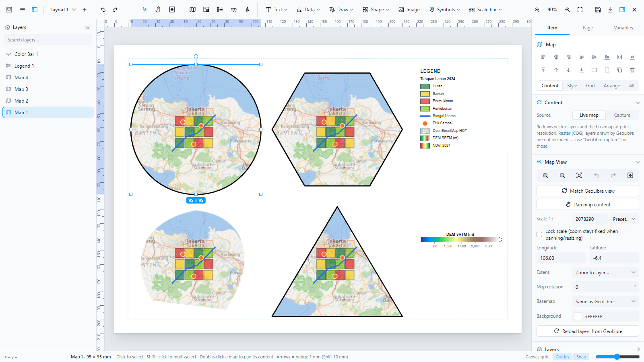Select the arrow pointer tool

tap(144, 10)
